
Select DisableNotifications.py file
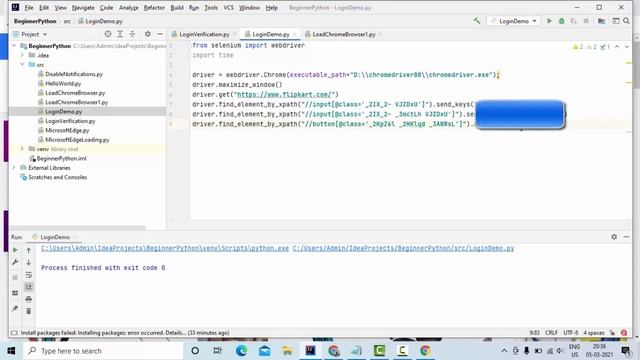tap(74, 74)
